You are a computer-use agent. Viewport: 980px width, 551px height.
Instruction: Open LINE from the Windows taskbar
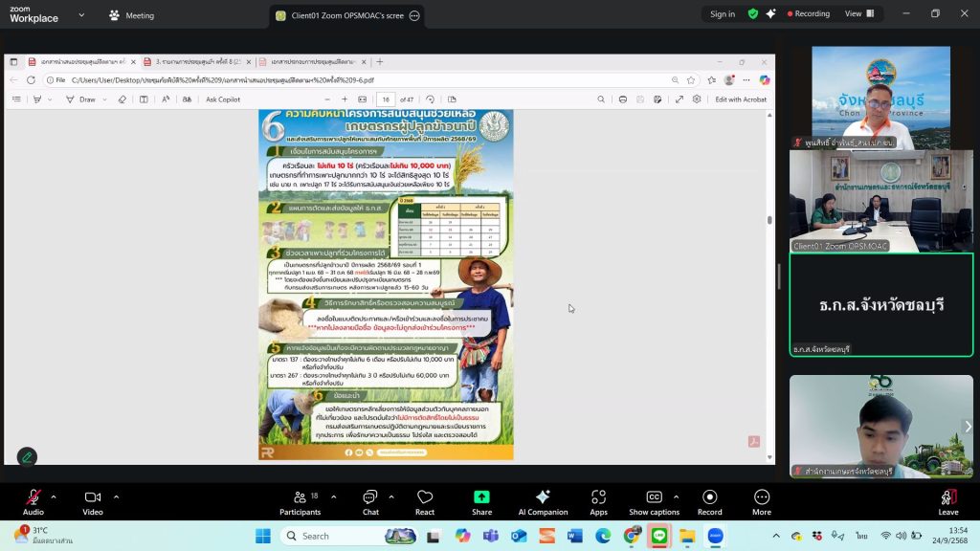(658, 536)
